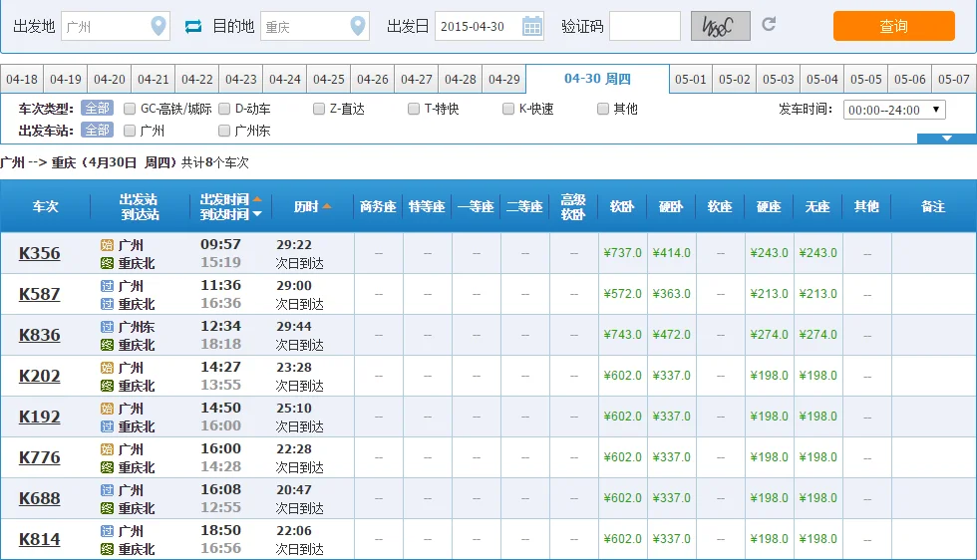The height and width of the screenshot is (560, 977).
Task: Click K202 terminal icon beside 重庆北
Action: click(108, 387)
